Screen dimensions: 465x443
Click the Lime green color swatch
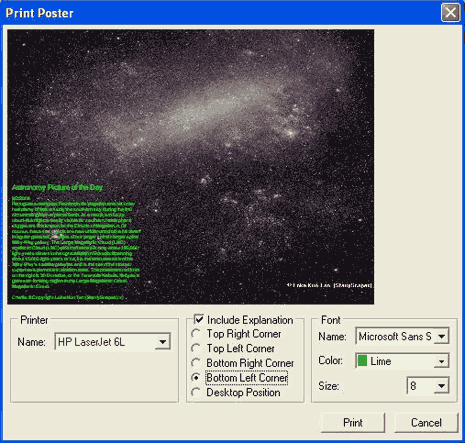(362, 361)
